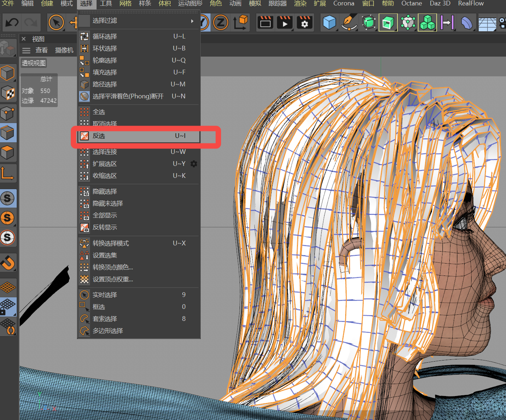
Task: Pick the spline Pen tool
Action: (349, 23)
